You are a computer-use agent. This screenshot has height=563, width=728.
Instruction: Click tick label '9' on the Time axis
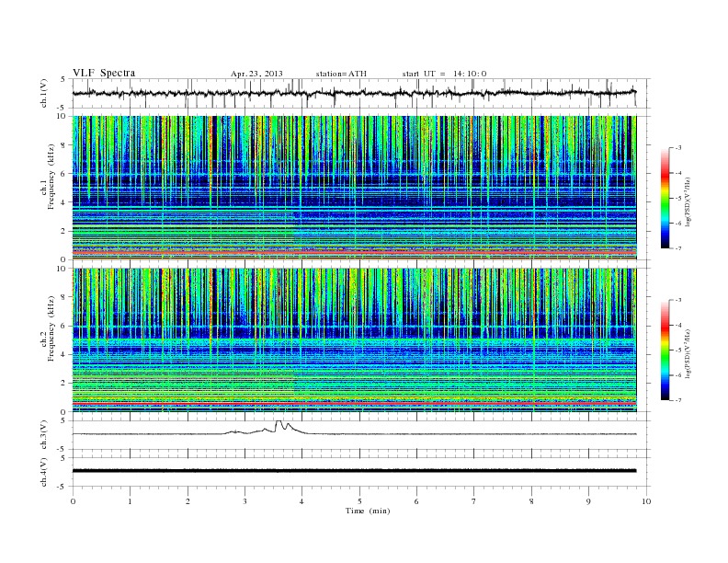point(588,501)
